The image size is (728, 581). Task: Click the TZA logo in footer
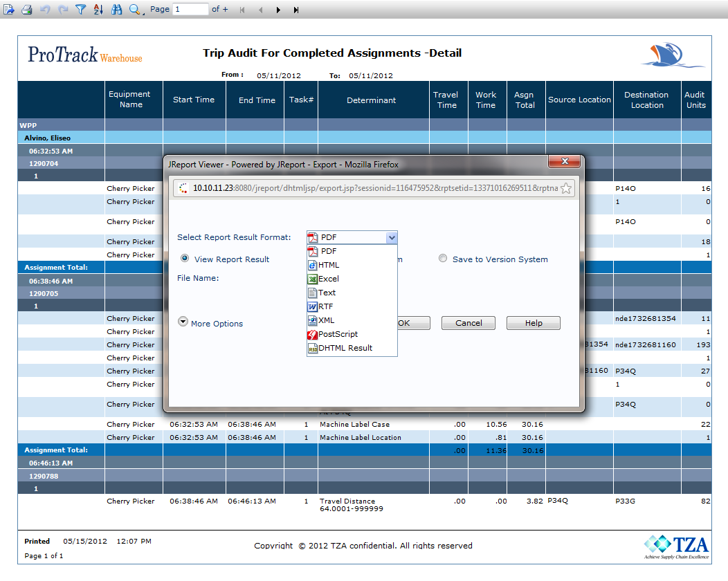(x=676, y=547)
